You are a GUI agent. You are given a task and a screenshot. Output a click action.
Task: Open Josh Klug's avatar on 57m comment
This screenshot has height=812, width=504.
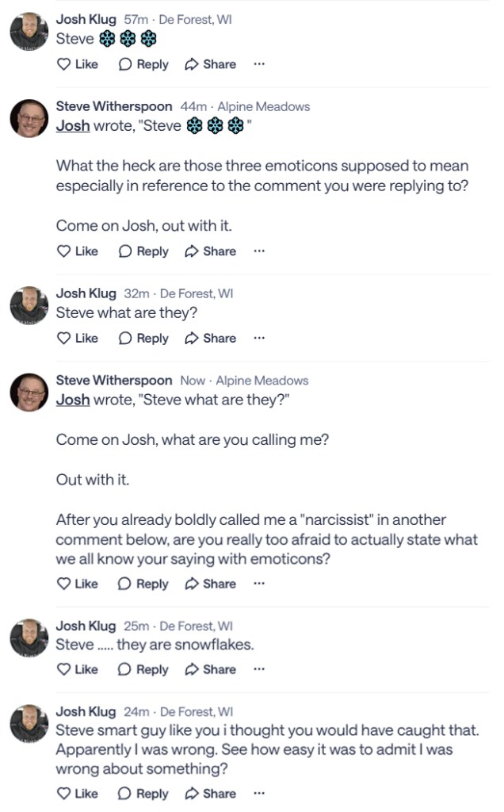[x=29, y=33]
